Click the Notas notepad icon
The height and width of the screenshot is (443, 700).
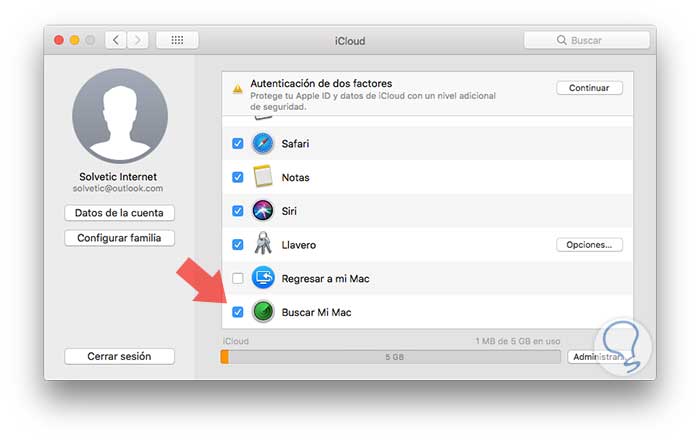click(262, 176)
